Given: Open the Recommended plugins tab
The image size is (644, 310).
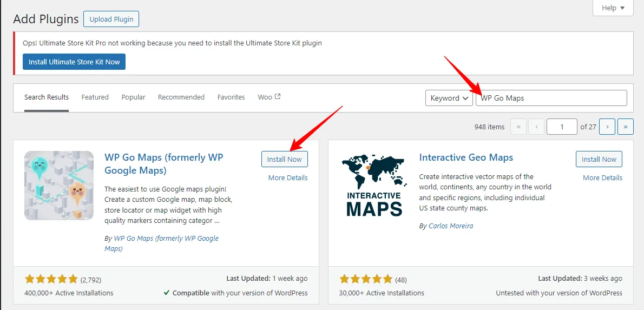Looking at the screenshot, I should point(181,97).
